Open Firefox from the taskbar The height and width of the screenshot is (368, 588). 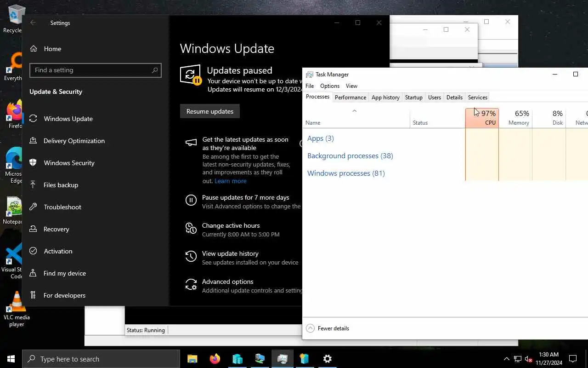pos(215,359)
